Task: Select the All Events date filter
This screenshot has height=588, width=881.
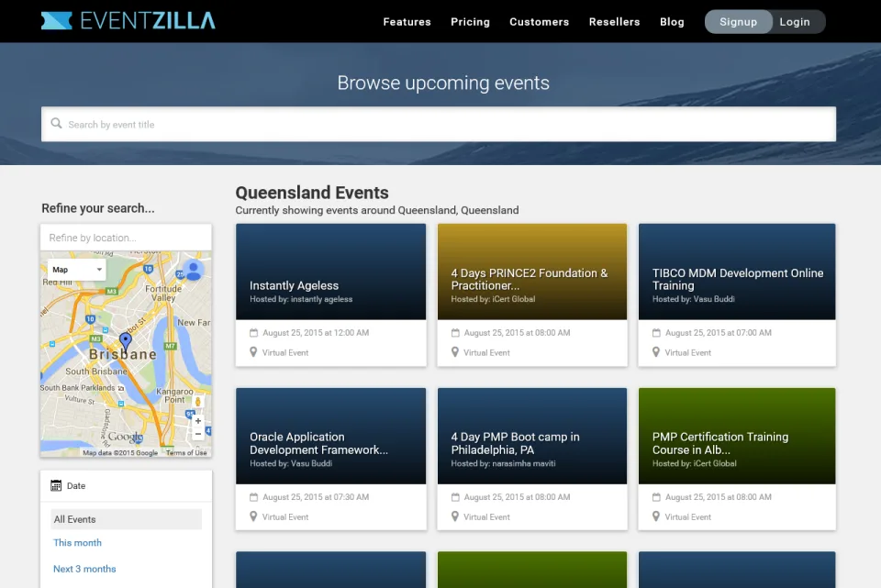Action: [x=126, y=519]
